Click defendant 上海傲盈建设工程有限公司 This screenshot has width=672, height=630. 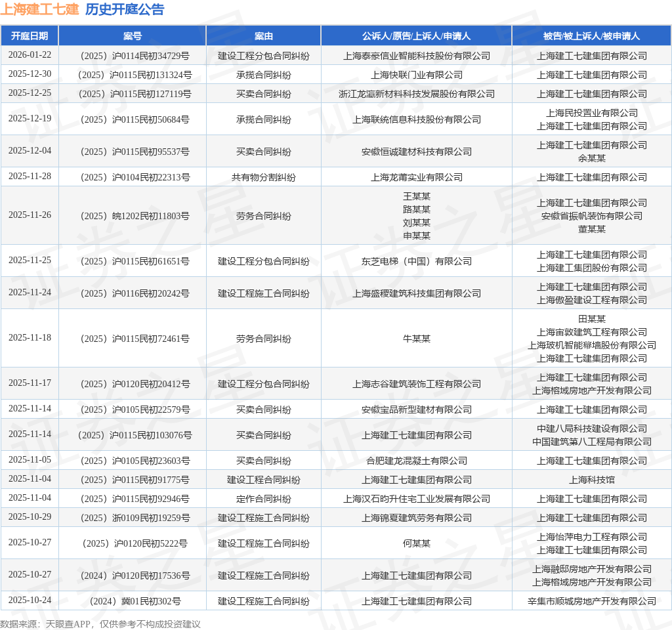point(592,300)
